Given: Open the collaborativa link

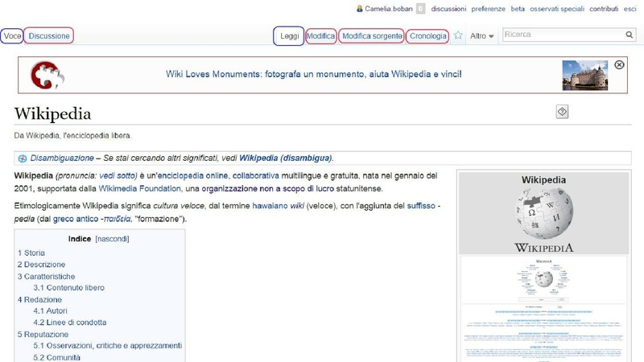Looking at the screenshot, I should [255, 175].
